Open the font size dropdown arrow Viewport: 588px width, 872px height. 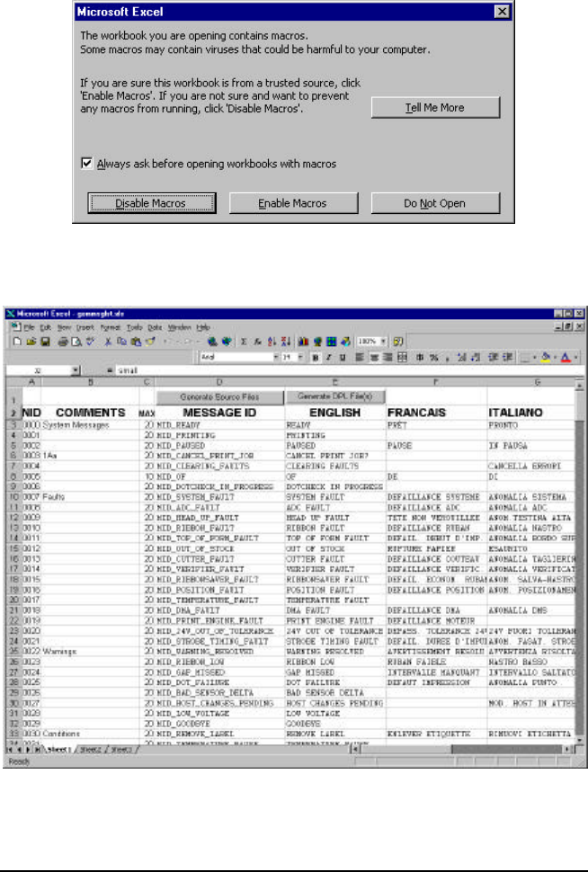point(300,357)
